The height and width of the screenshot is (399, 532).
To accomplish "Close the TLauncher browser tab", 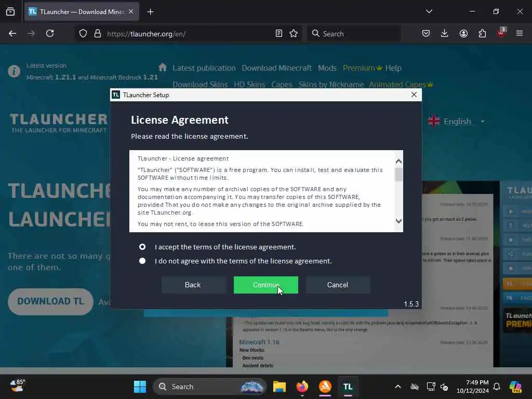I will tap(131, 12).
